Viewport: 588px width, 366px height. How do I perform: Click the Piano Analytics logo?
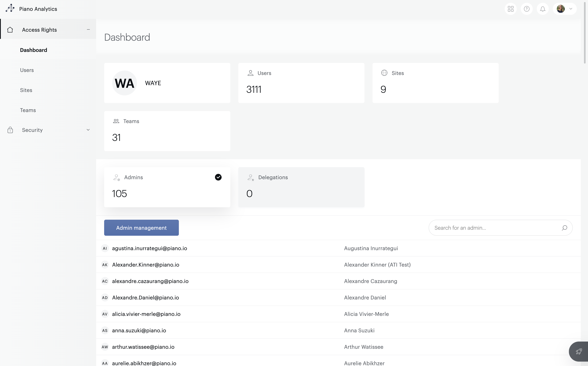[10, 8]
